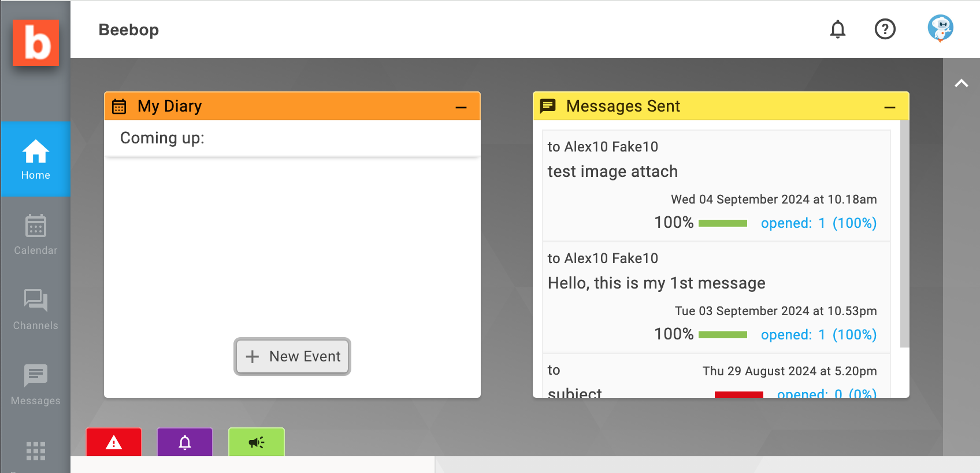The height and width of the screenshot is (473, 980).
Task: Go to the Home tab
Action: (36, 159)
